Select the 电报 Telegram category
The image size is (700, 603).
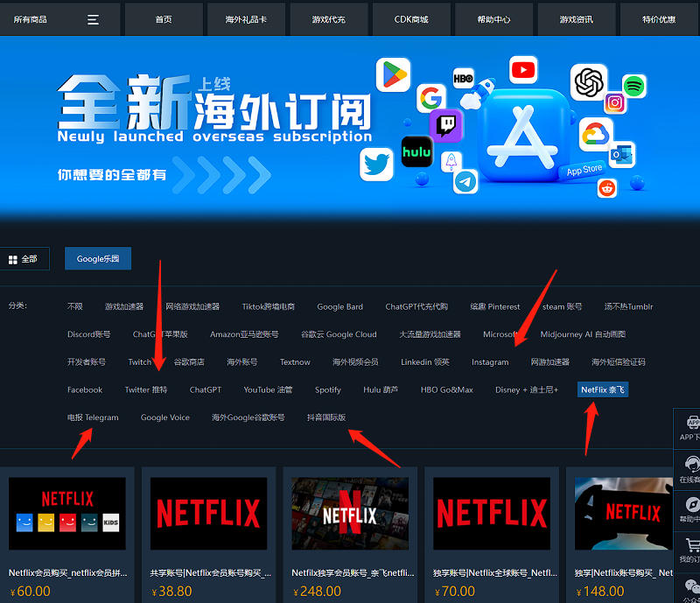click(93, 417)
